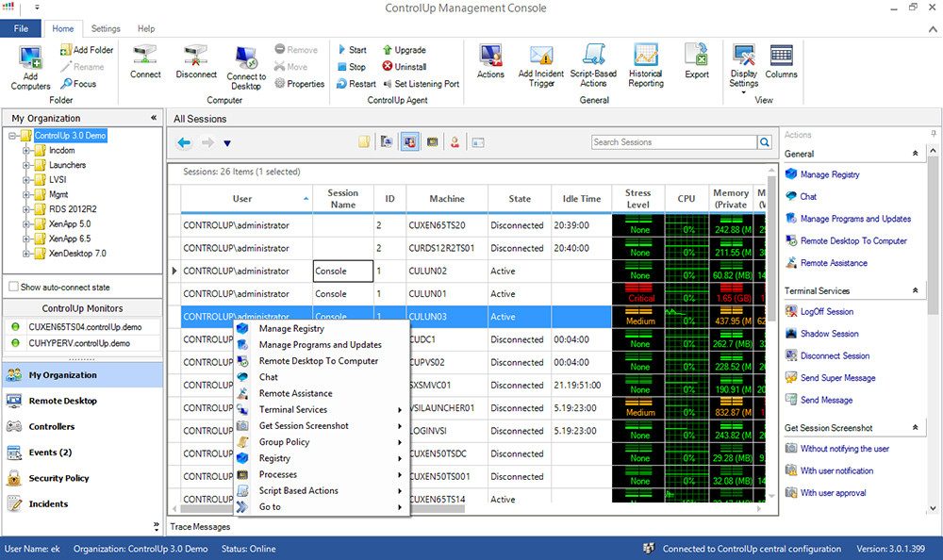Image resolution: width=943 pixels, height=560 pixels.
Task: Open the Actions ribbon icon
Action: [490, 62]
